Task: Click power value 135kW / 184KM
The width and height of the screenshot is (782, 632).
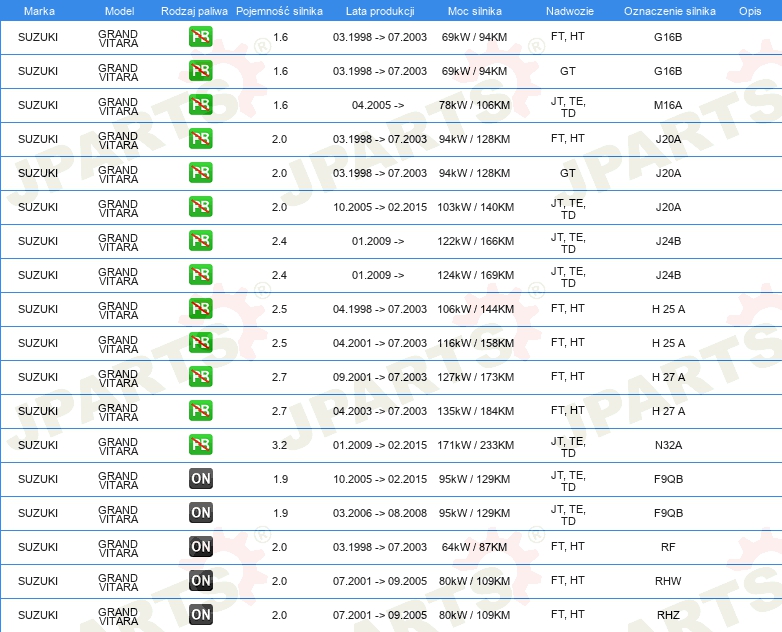Action: 475,411
